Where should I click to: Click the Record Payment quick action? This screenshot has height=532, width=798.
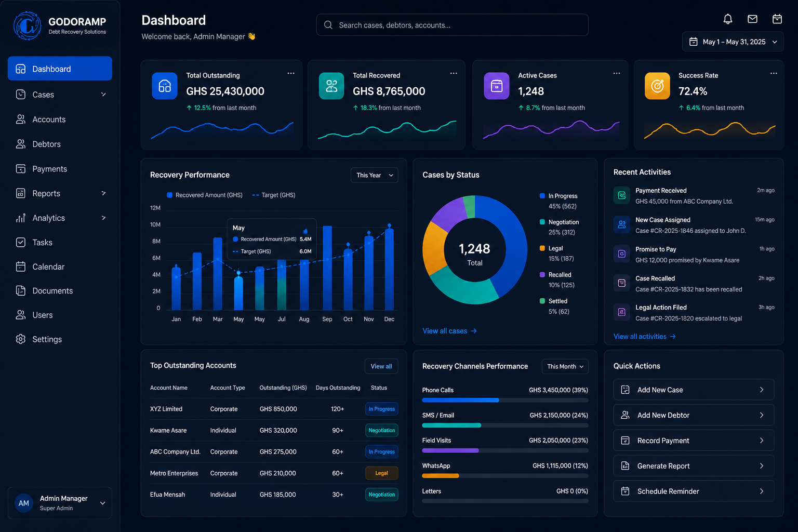pos(694,441)
